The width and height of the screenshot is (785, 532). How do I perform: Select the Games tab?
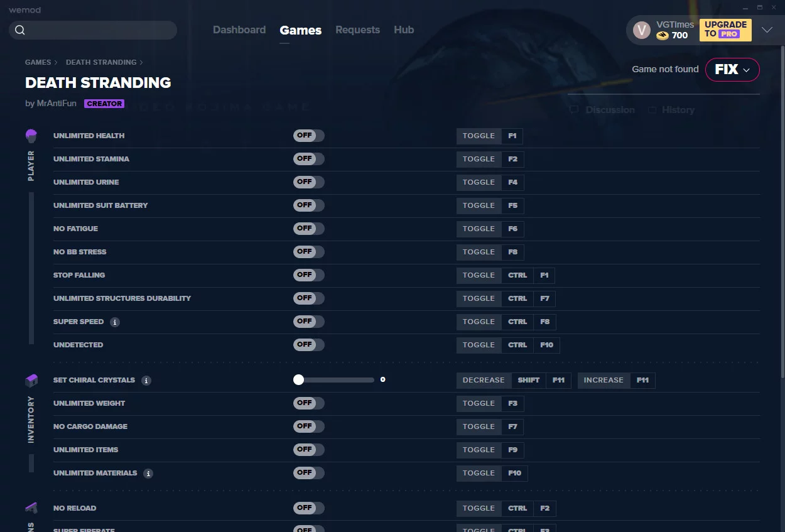[x=301, y=30]
